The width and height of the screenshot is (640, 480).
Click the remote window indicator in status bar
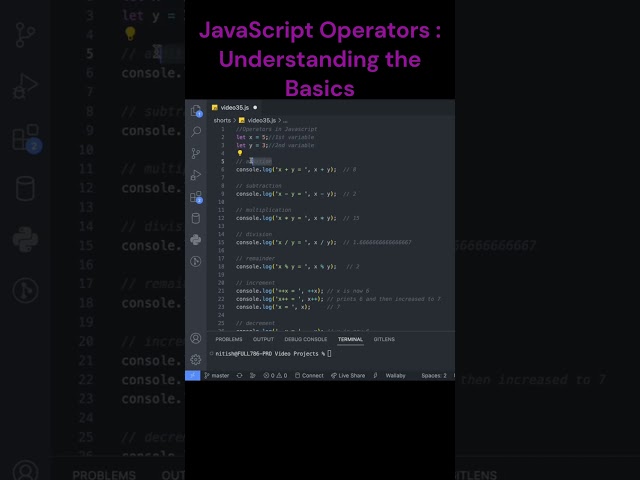click(192, 376)
